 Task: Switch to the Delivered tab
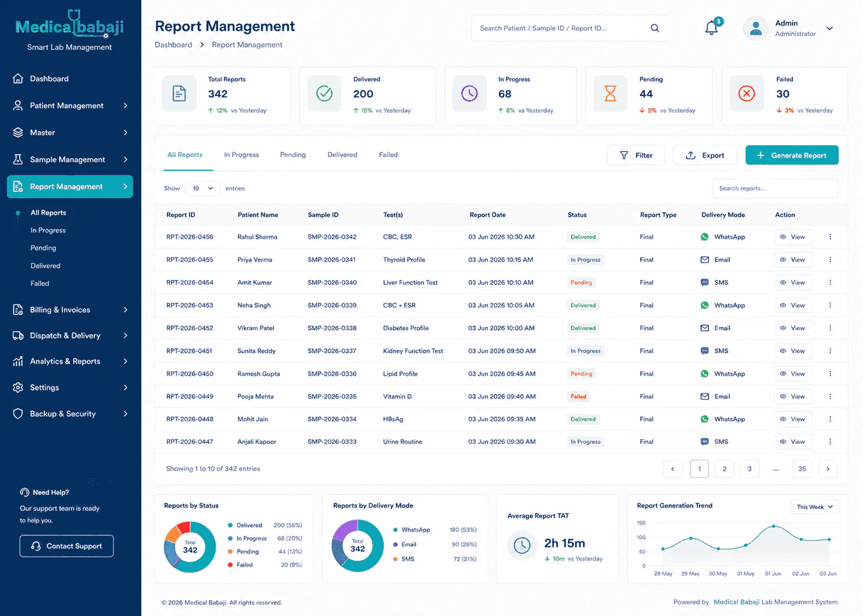pos(342,155)
